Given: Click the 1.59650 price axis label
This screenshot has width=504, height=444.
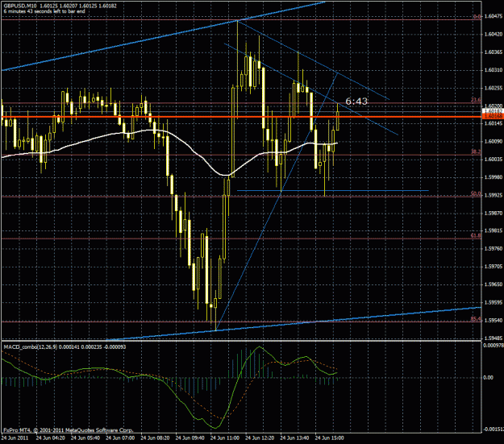Looking at the screenshot, I should (x=493, y=284).
